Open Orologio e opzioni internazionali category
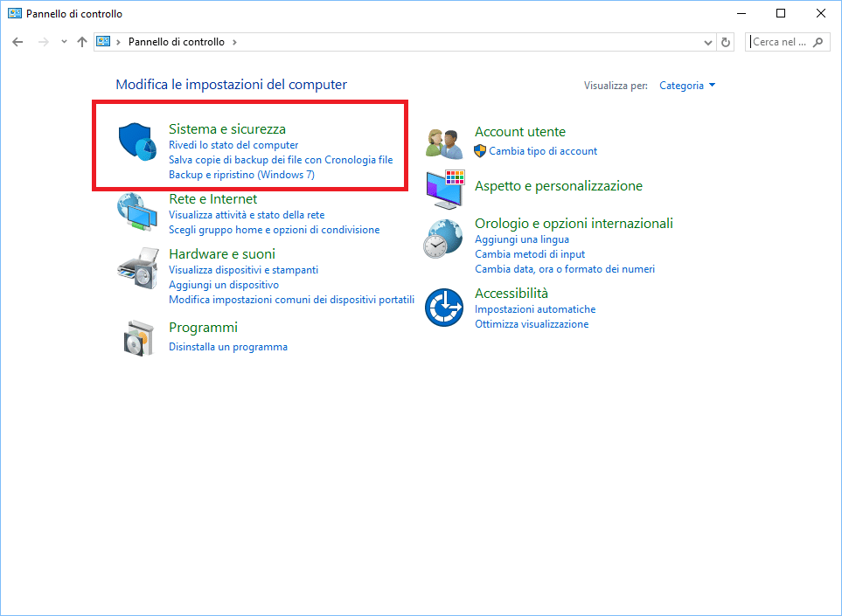Viewport: 842px width, 616px height. pyautogui.click(x=574, y=223)
